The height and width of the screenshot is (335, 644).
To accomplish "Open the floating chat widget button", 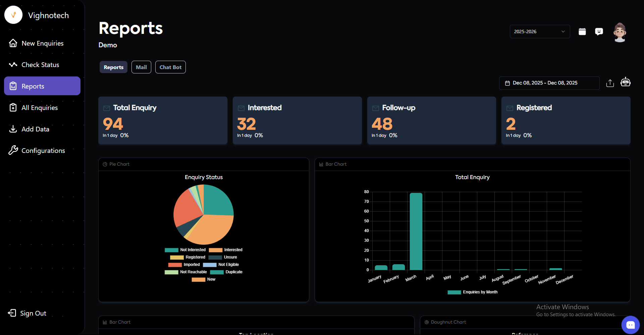I will click(630, 325).
